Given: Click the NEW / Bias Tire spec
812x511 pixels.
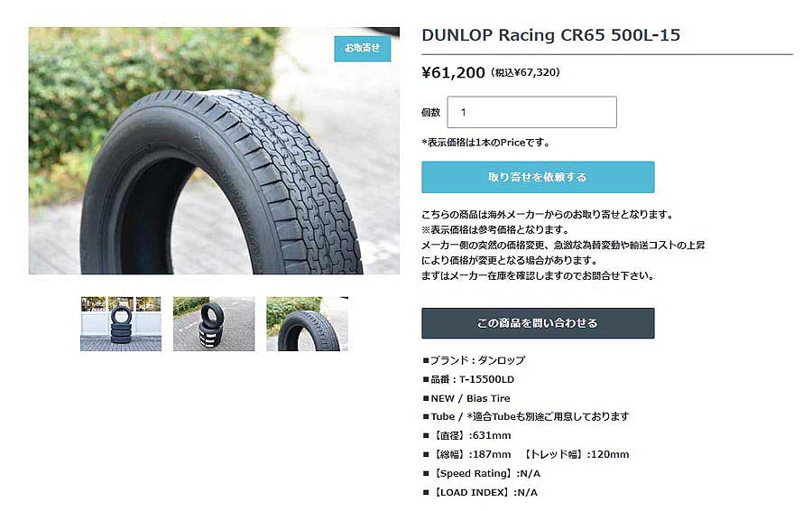Looking at the screenshot, I should [466, 398].
